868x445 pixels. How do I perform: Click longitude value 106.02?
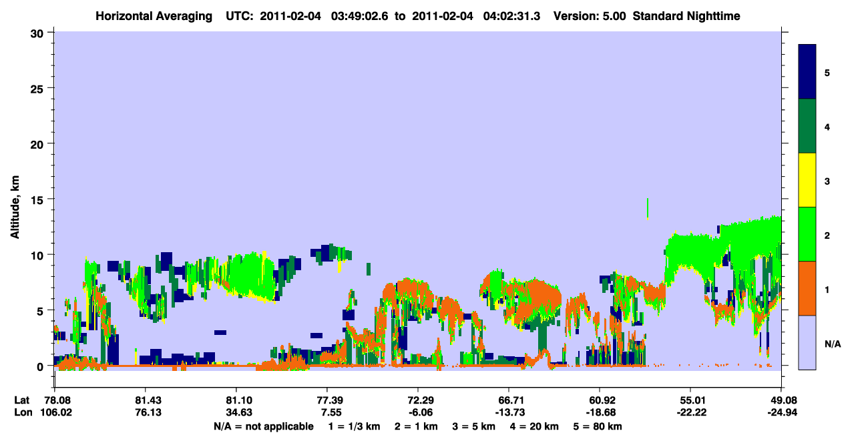coord(57,412)
